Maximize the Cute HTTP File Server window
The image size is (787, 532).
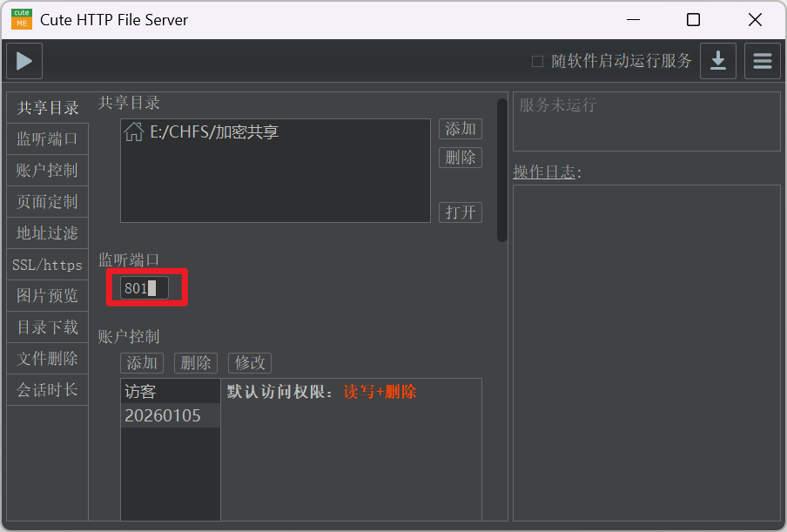[693, 19]
